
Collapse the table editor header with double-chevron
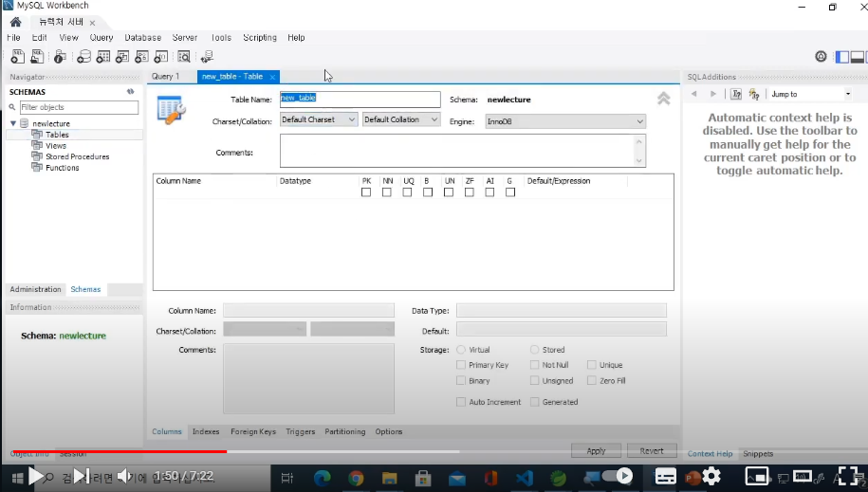tap(663, 100)
